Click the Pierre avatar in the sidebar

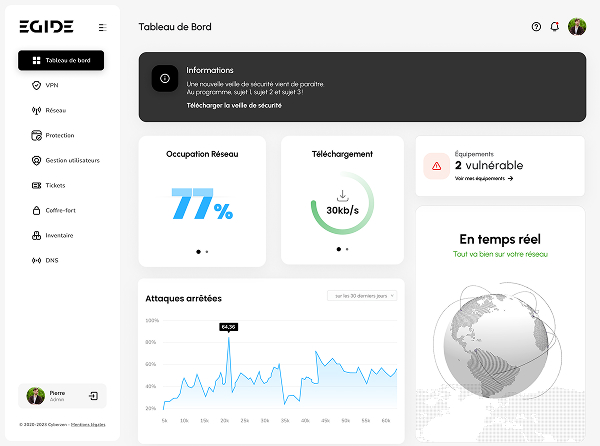36,396
